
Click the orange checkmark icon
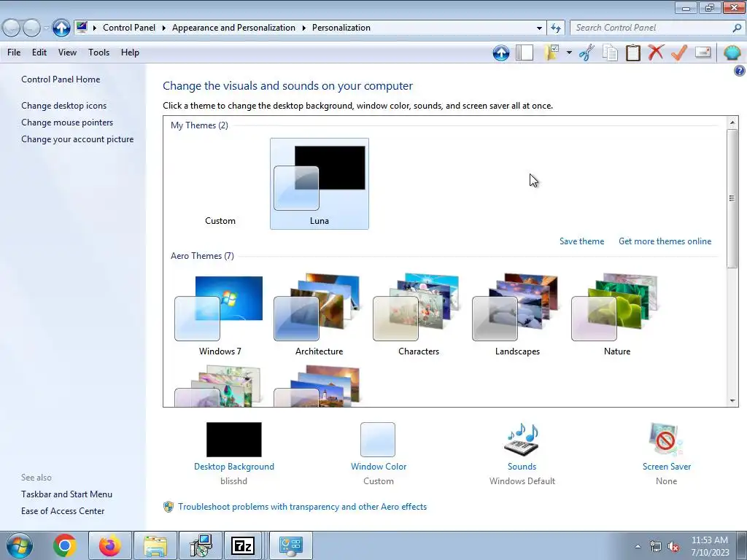(x=679, y=52)
